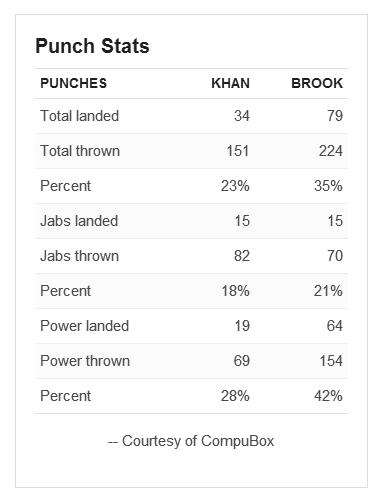Click Brook's total landed value 79
Viewport: 384px width, 493px height.
click(335, 116)
